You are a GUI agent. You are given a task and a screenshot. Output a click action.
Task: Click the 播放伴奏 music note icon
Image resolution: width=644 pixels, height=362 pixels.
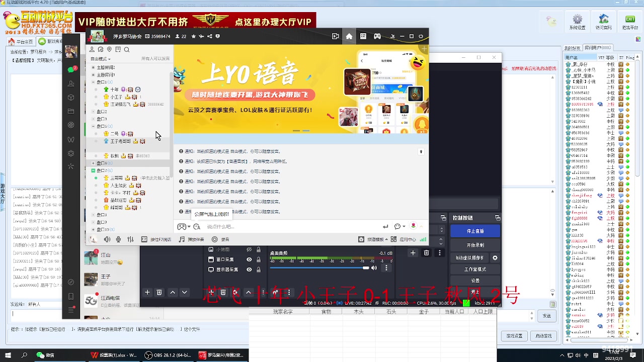(182, 239)
